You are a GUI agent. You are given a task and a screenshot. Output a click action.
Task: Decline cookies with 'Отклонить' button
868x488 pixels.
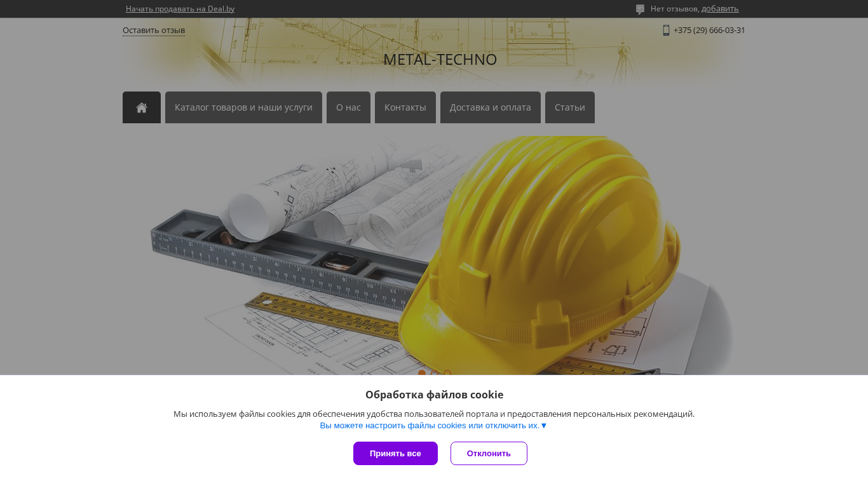click(x=489, y=453)
